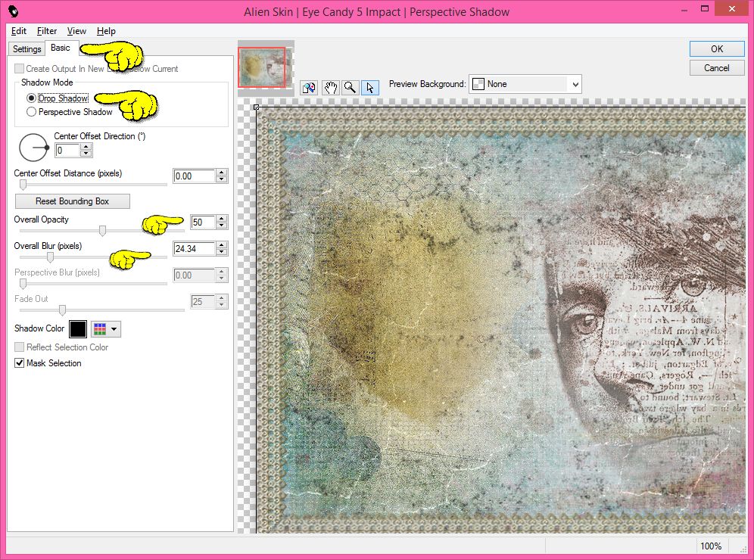Increase Center Offset Distance with up arrow
The width and height of the screenshot is (754, 560).
pyautogui.click(x=222, y=173)
